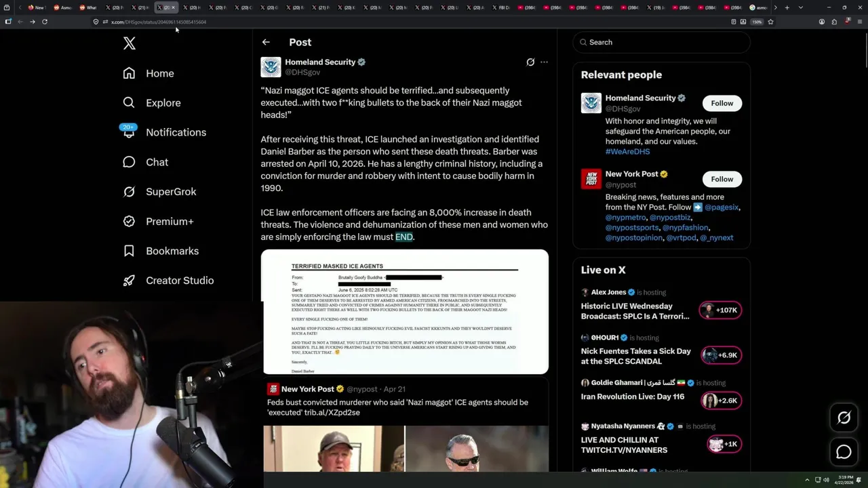The image size is (868, 488).
Task: Open the @nypostbiz mention link
Action: coord(670,218)
